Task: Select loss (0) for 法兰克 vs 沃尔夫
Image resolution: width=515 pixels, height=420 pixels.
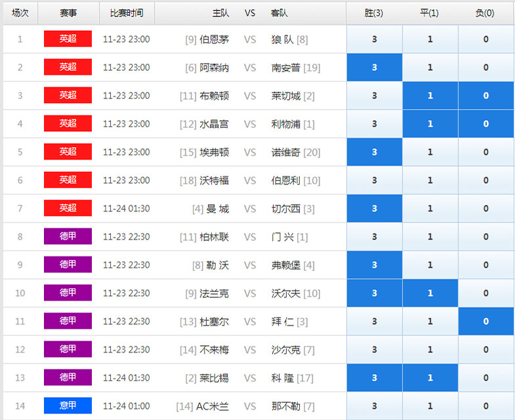Action: click(486, 293)
